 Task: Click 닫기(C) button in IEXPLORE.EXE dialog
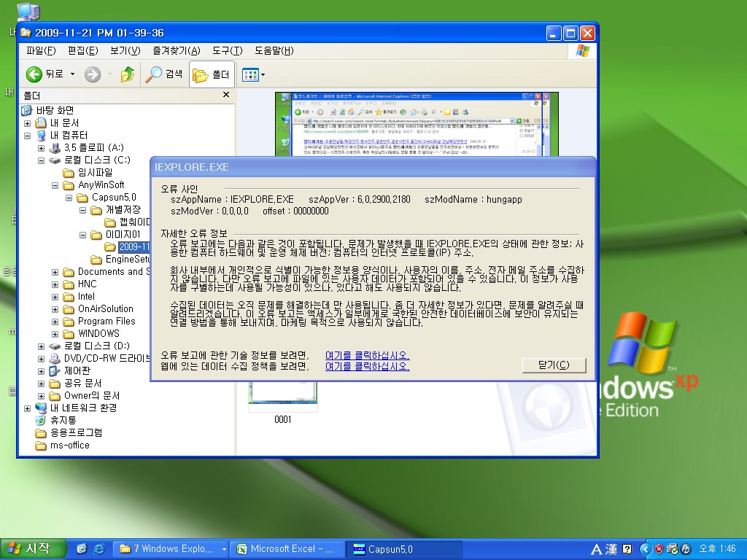554,365
